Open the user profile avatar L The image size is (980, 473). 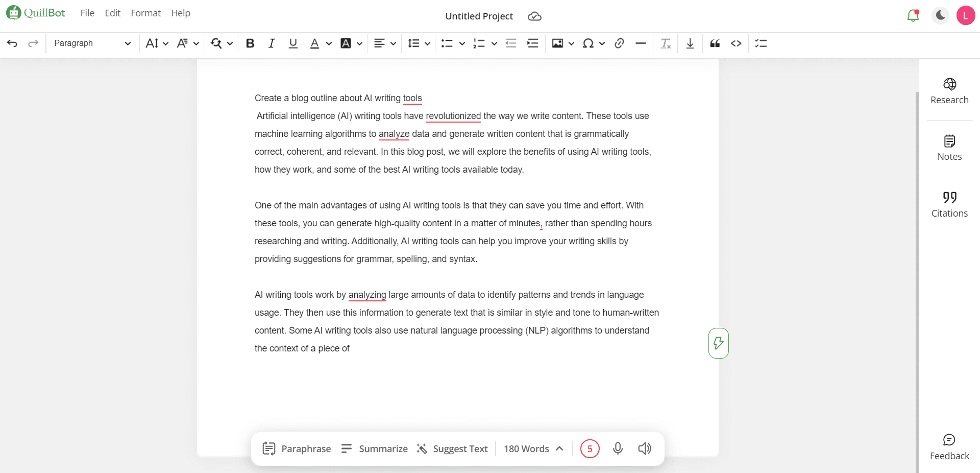[966, 15]
